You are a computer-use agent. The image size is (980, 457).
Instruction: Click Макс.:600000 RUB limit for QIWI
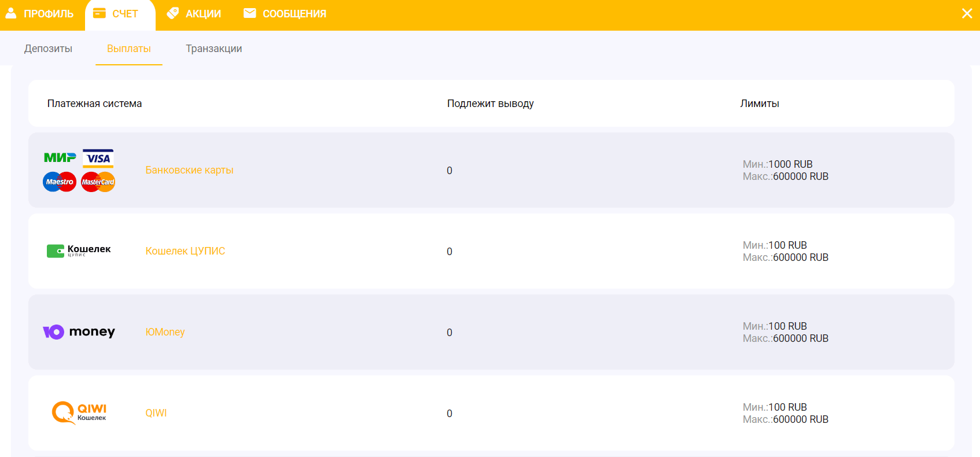point(786,419)
